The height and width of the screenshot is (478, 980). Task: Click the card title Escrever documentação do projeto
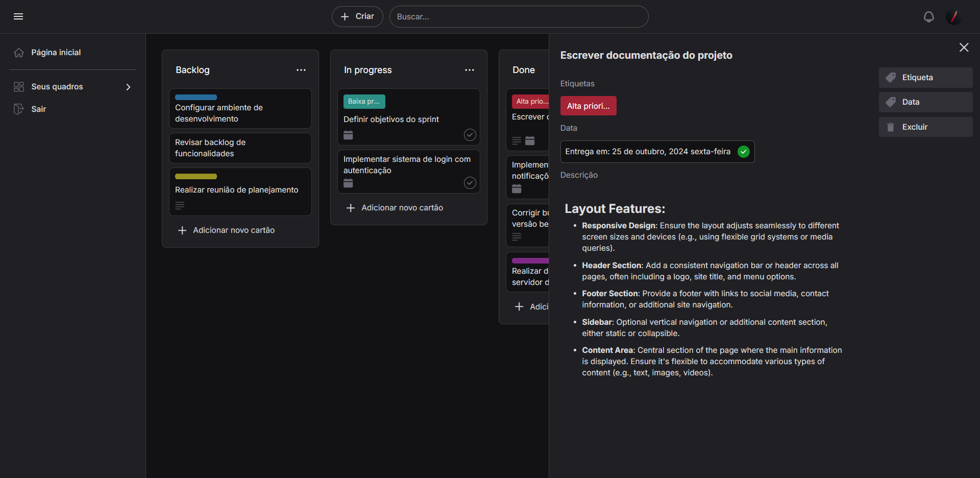[646, 55]
